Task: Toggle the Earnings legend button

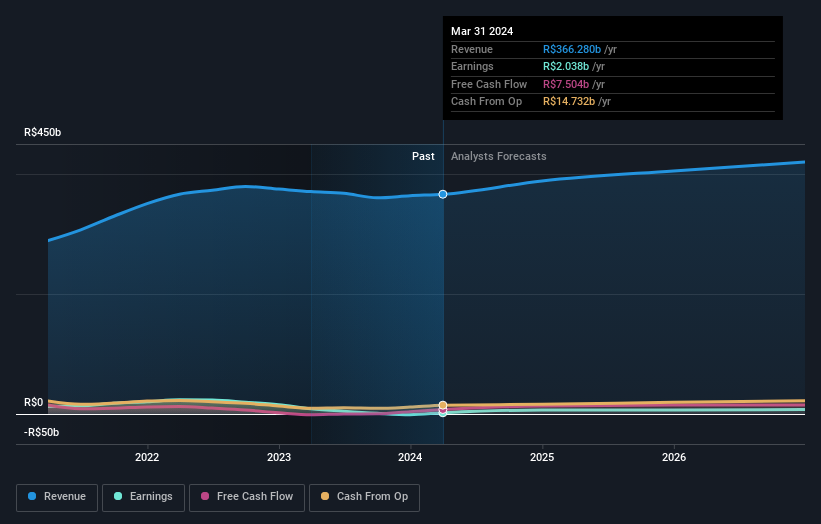Action: point(143,497)
